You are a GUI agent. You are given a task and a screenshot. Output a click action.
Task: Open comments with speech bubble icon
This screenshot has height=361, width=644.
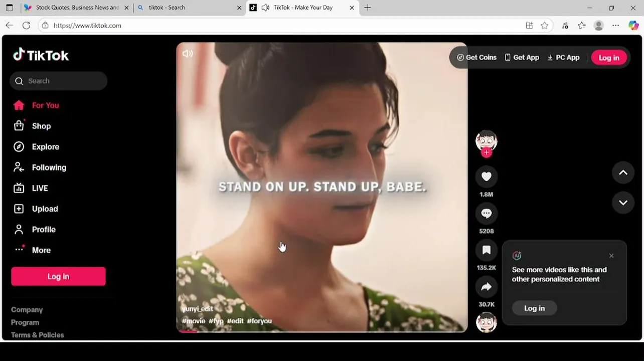point(487,213)
